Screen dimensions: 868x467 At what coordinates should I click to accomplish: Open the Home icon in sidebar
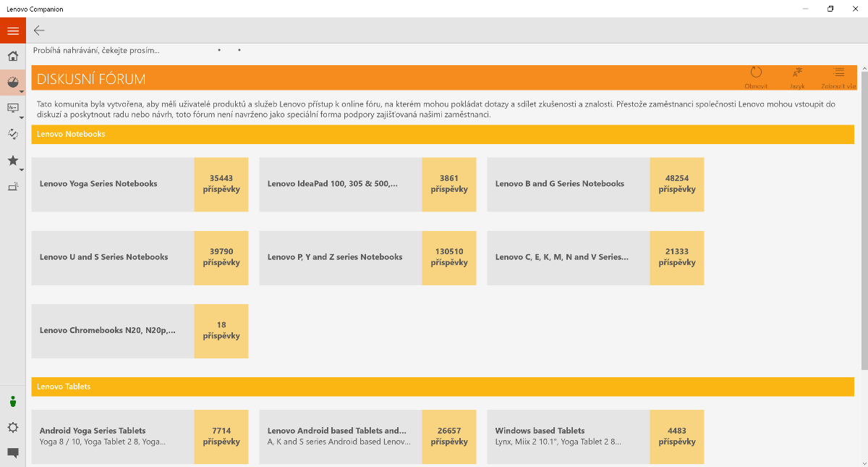12,56
